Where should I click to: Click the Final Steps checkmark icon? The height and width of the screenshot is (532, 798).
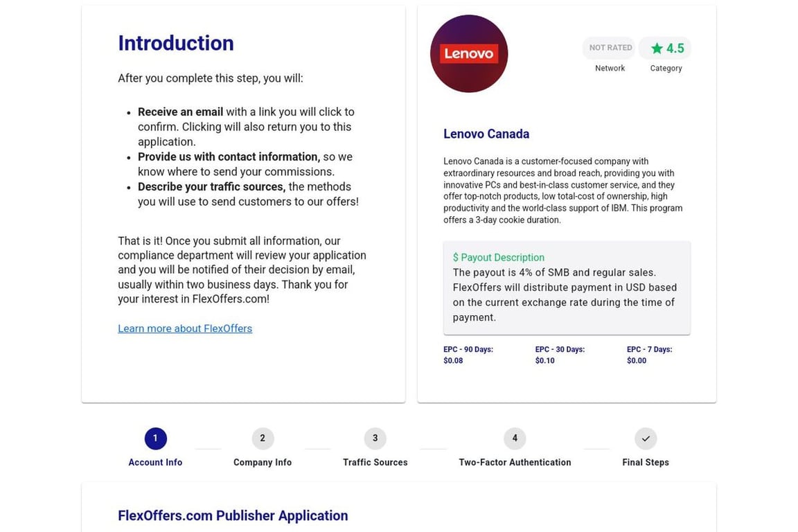point(646,438)
